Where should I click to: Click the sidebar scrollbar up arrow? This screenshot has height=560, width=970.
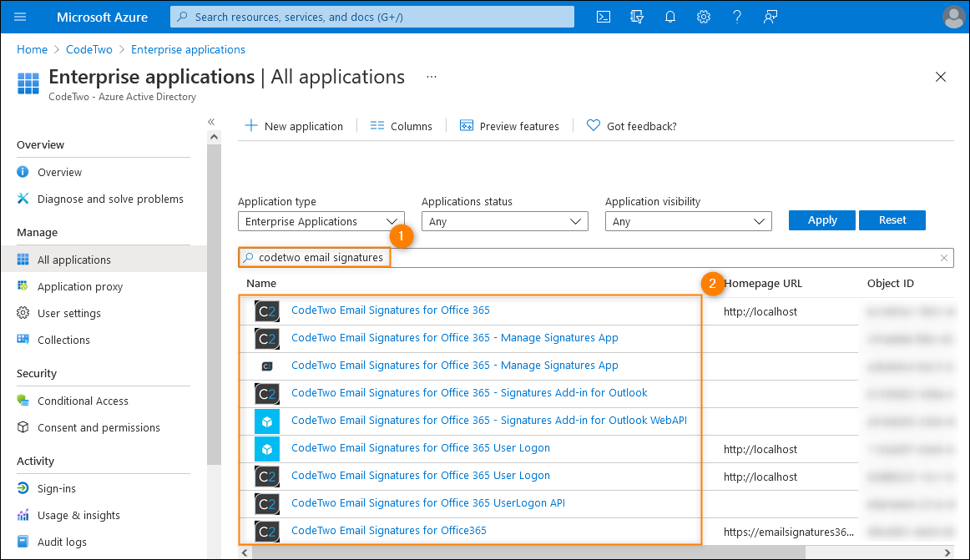coord(214,137)
